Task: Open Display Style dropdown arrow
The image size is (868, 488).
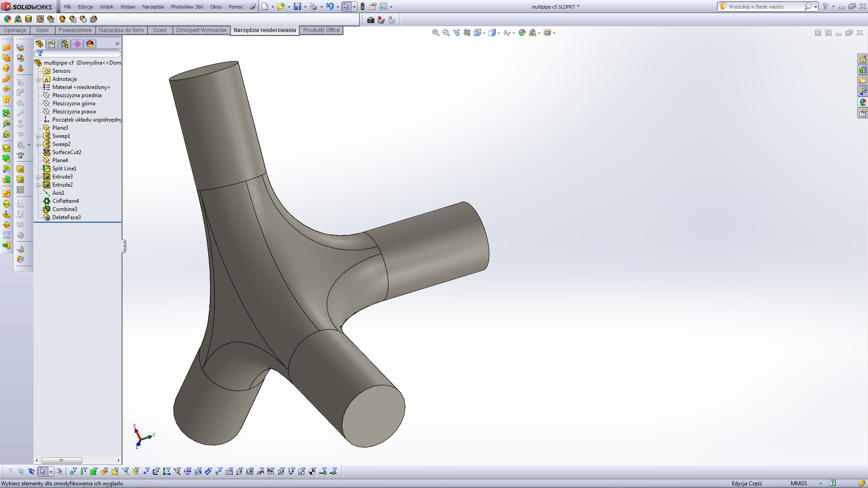Action: point(499,33)
